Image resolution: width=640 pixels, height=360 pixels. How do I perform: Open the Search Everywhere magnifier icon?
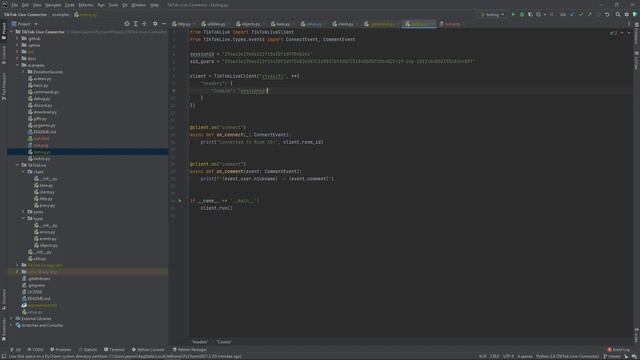click(x=618, y=14)
